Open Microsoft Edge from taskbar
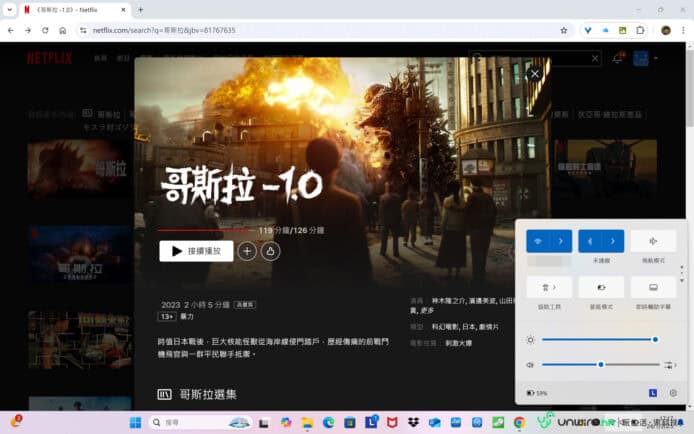 (x=328, y=423)
